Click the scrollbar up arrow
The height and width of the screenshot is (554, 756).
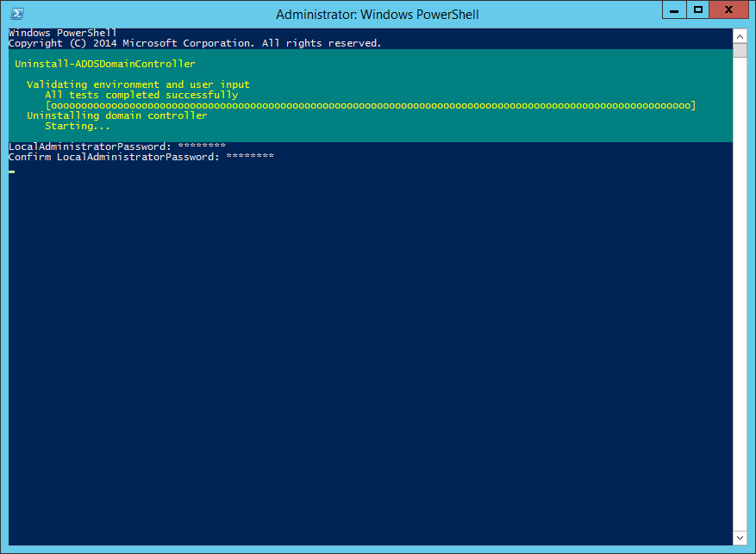tap(740, 35)
